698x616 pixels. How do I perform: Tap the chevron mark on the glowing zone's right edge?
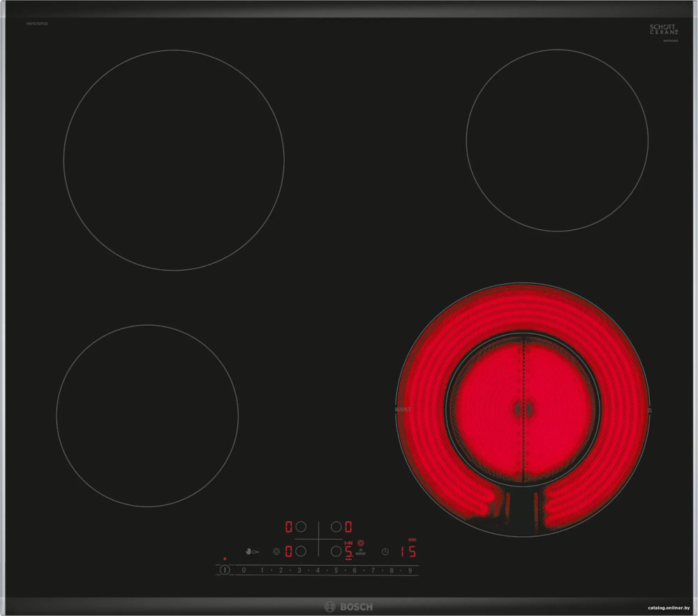[650, 410]
